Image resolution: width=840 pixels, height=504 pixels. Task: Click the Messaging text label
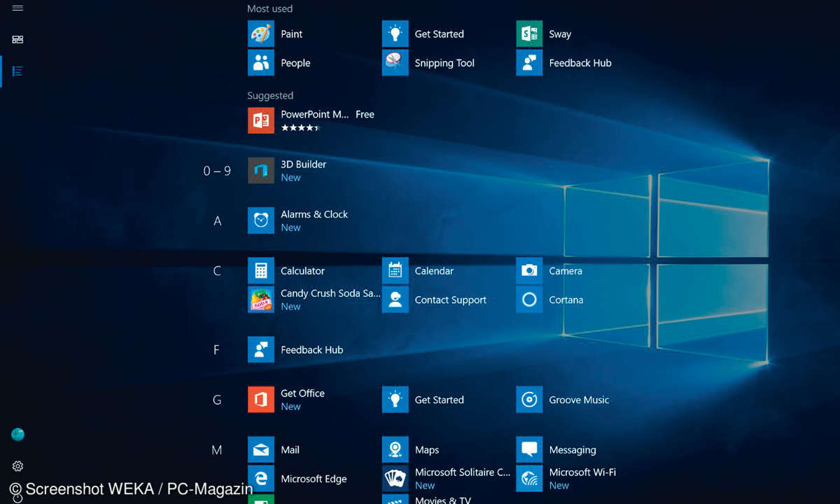pyautogui.click(x=573, y=450)
